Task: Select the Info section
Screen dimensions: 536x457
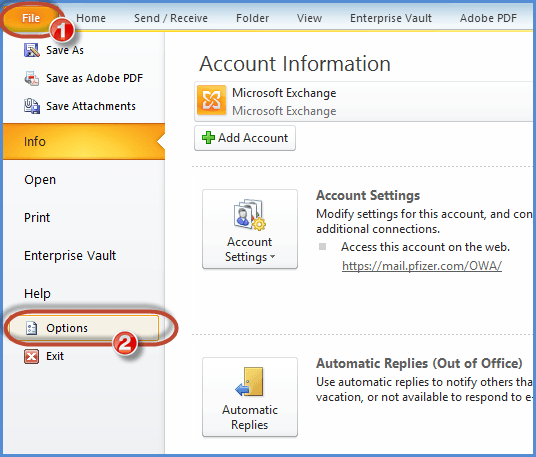Action: click(84, 142)
